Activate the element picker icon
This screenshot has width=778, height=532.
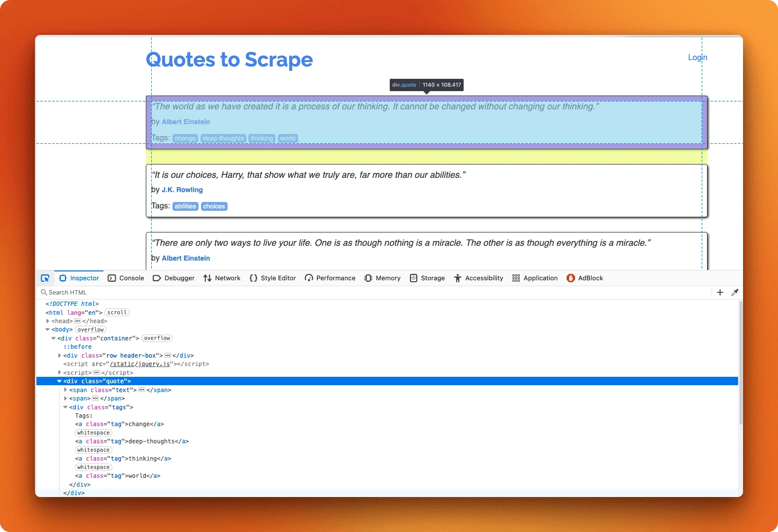tap(45, 278)
